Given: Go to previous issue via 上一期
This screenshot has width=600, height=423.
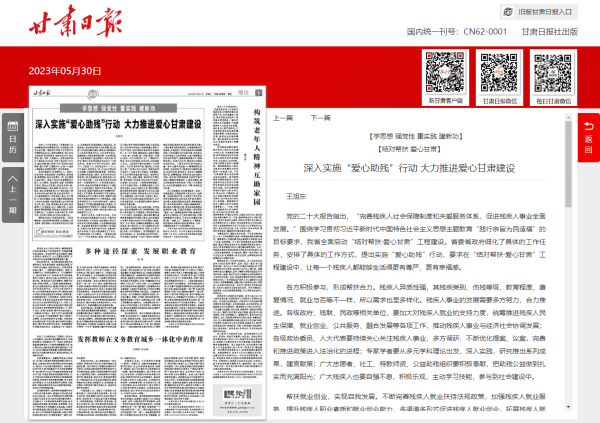Looking at the screenshot, I should pos(13,195).
